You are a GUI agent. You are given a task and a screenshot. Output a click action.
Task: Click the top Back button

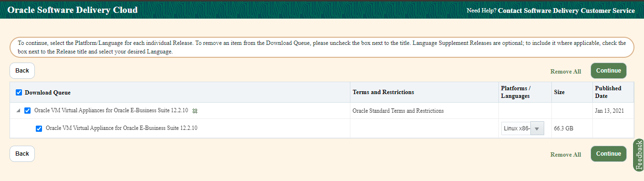(x=22, y=71)
